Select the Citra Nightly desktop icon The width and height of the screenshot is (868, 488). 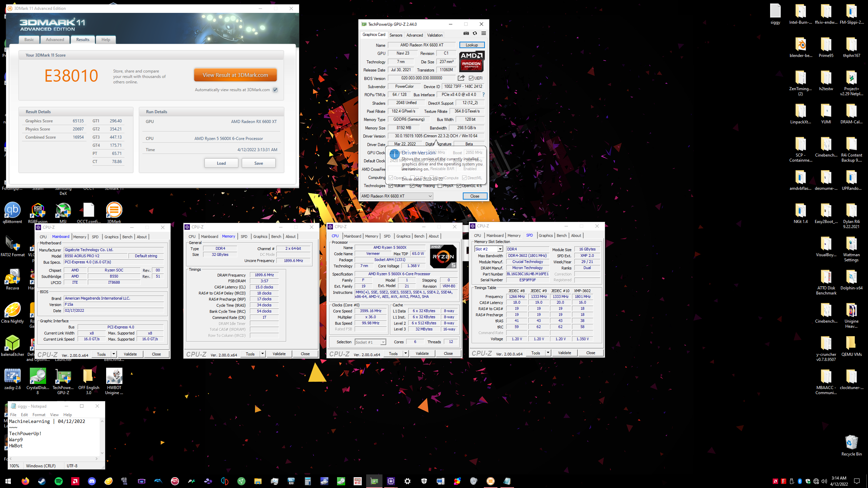pos(13,312)
